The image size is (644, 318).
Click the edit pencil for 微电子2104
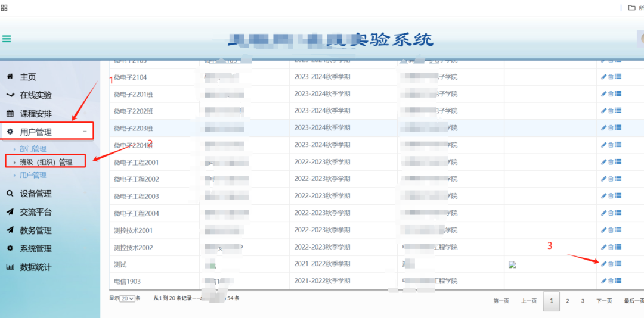click(603, 77)
